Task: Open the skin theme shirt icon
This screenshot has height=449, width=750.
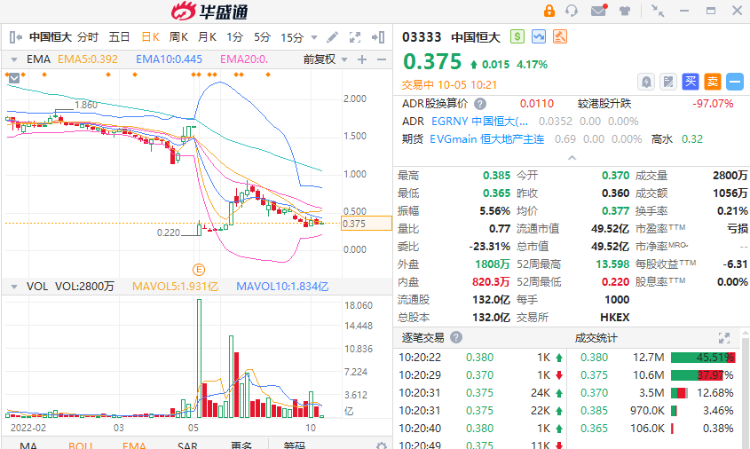Action: point(625,11)
